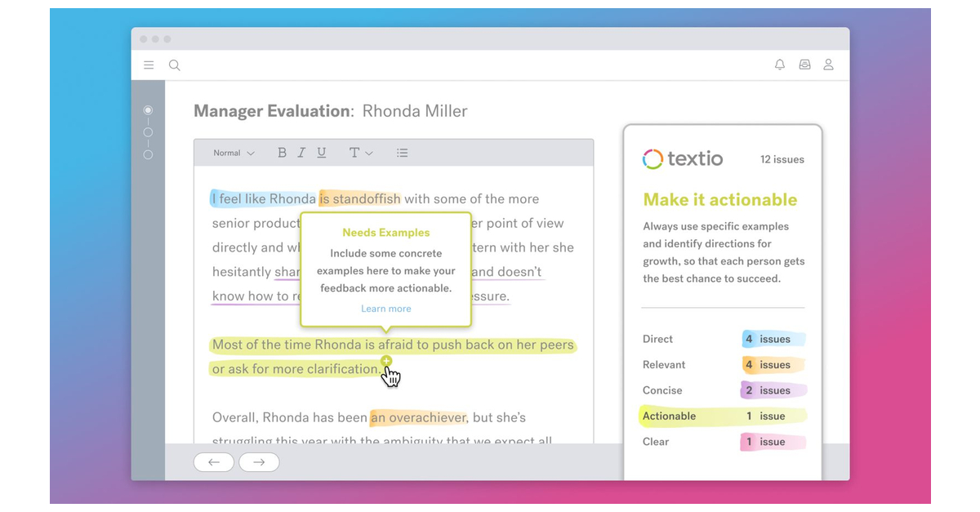Open the text size T dropdown
The width and height of the screenshot is (980, 512).
tap(360, 153)
